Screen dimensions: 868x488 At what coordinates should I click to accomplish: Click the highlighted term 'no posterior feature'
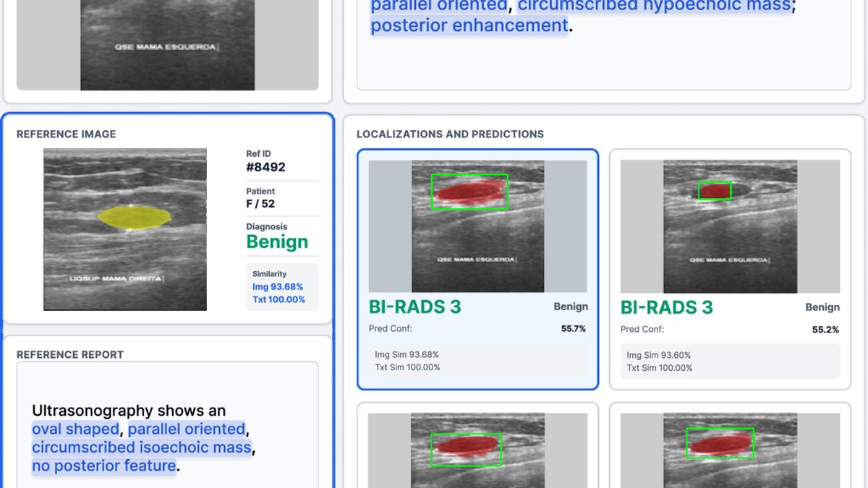104,466
